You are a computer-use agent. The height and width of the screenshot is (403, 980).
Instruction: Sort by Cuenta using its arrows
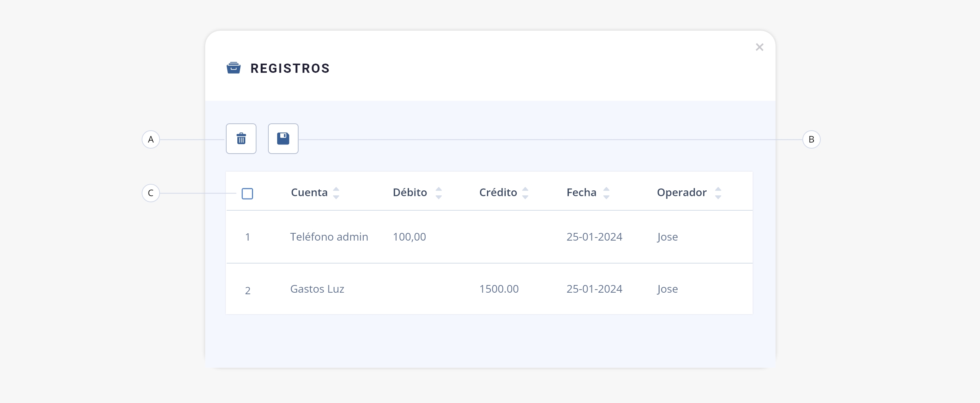336,193
